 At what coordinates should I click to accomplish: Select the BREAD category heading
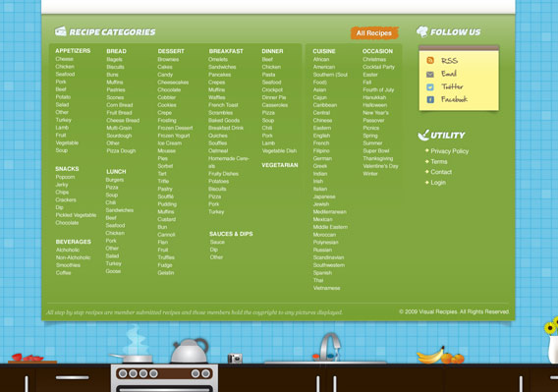[x=116, y=51]
